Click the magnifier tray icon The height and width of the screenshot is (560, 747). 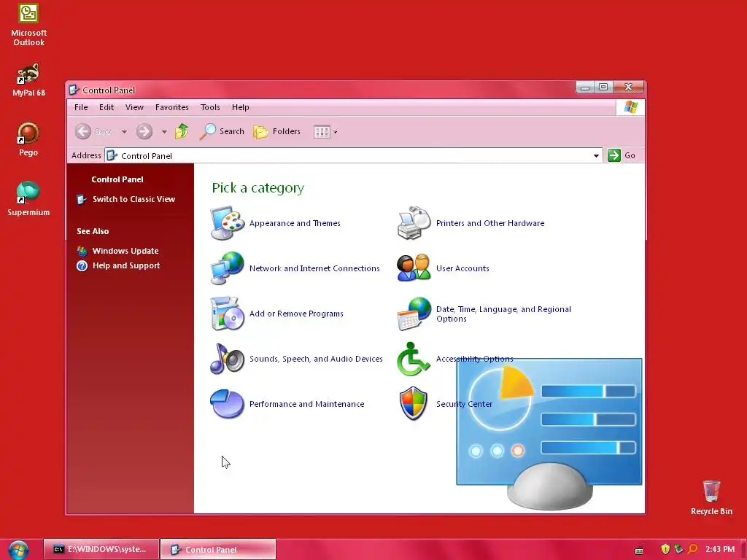click(x=692, y=549)
